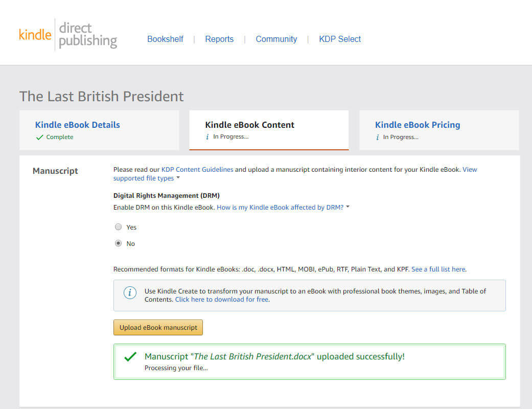Follow the See a full list here link
This screenshot has height=409, width=532.
click(438, 269)
